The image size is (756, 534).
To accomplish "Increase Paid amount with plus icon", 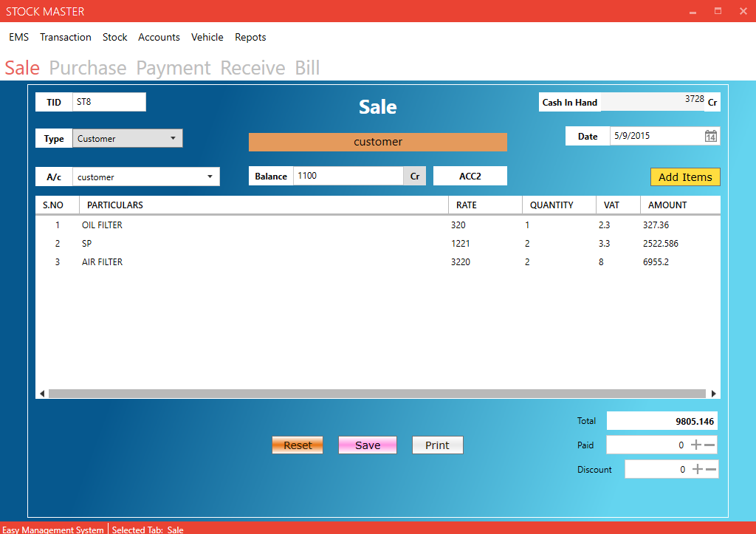I will pos(695,445).
